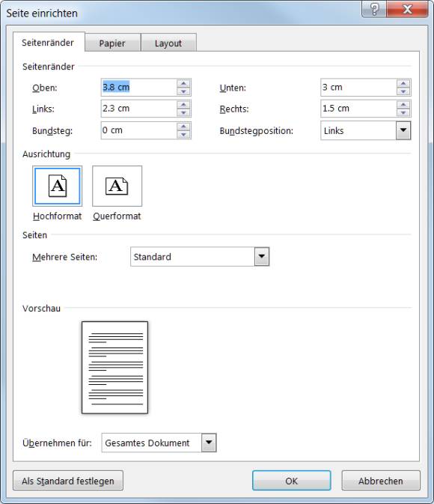Confirm the dialog with OK
Image resolution: width=434 pixels, height=504 pixels.
click(x=291, y=481)
